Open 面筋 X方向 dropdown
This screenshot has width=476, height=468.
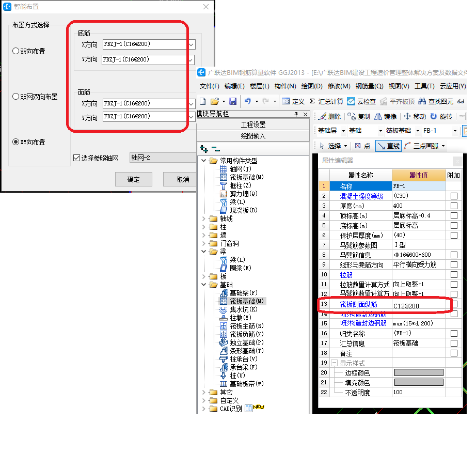click(191, 103)
